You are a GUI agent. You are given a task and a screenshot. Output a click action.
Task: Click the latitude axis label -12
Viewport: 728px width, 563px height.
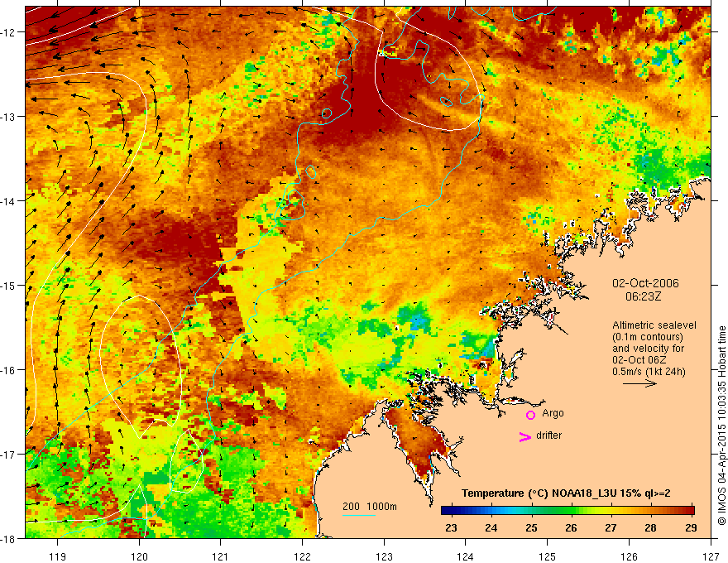coord(8,32)
